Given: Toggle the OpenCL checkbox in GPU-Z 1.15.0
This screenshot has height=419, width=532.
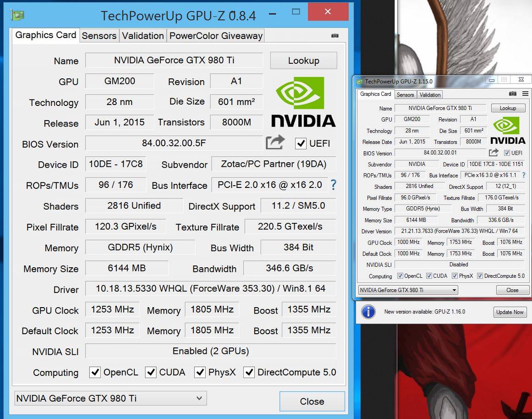Looking at the screenshot, I should coord(400,276).
